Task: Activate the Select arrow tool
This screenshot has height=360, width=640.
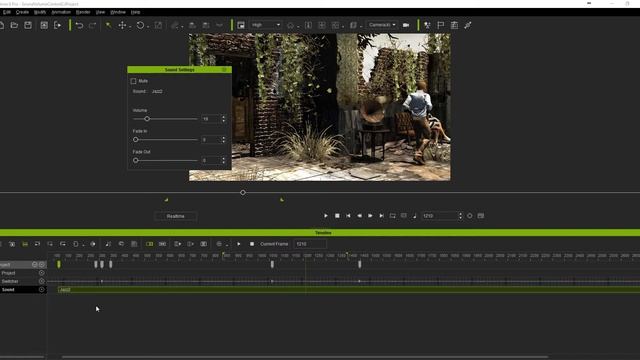Action: [x=109, y=25]
